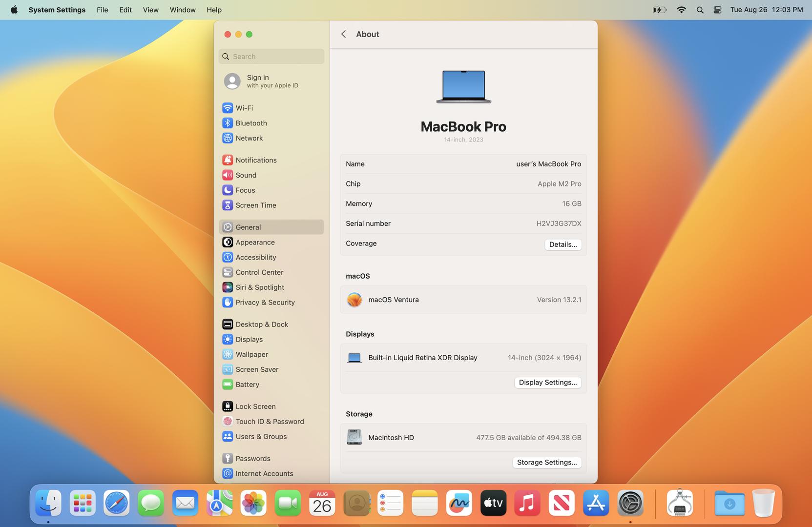The width and height of the screenshot is (812, 527).
Task: Open Notifications settings
Action: pyautogui.click(x=271, y=160)
